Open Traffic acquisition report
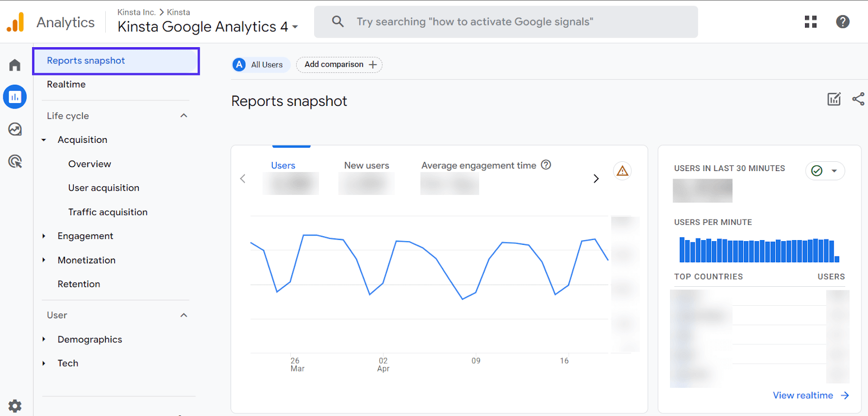 [x=108, y=212]
